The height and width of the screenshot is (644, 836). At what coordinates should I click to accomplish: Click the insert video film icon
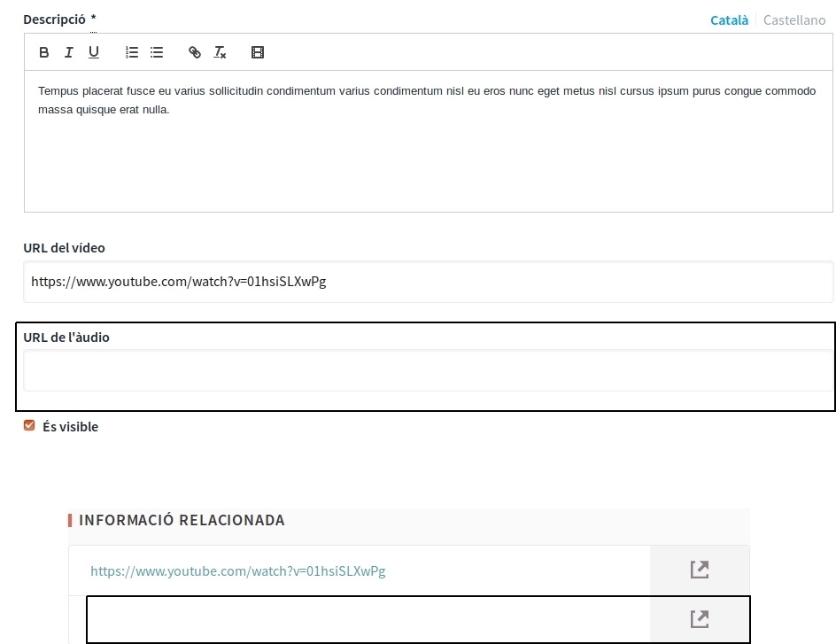tap(258, 53)
